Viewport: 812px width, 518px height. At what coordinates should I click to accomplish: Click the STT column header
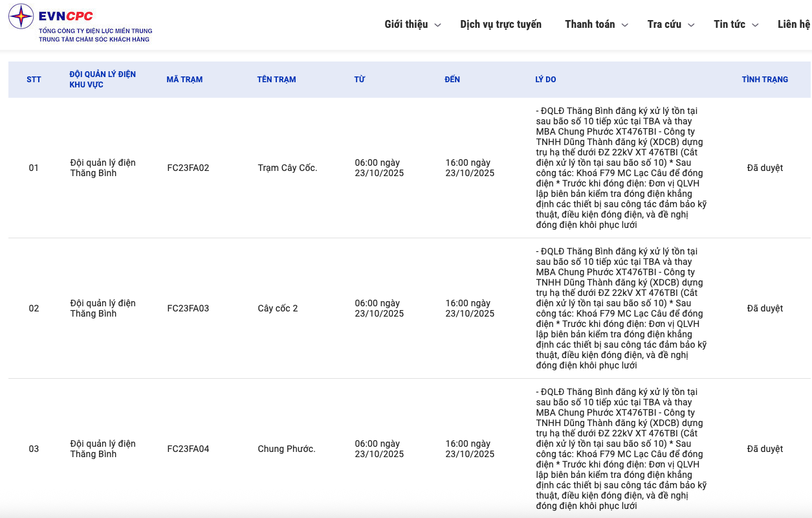pos(34,80)
